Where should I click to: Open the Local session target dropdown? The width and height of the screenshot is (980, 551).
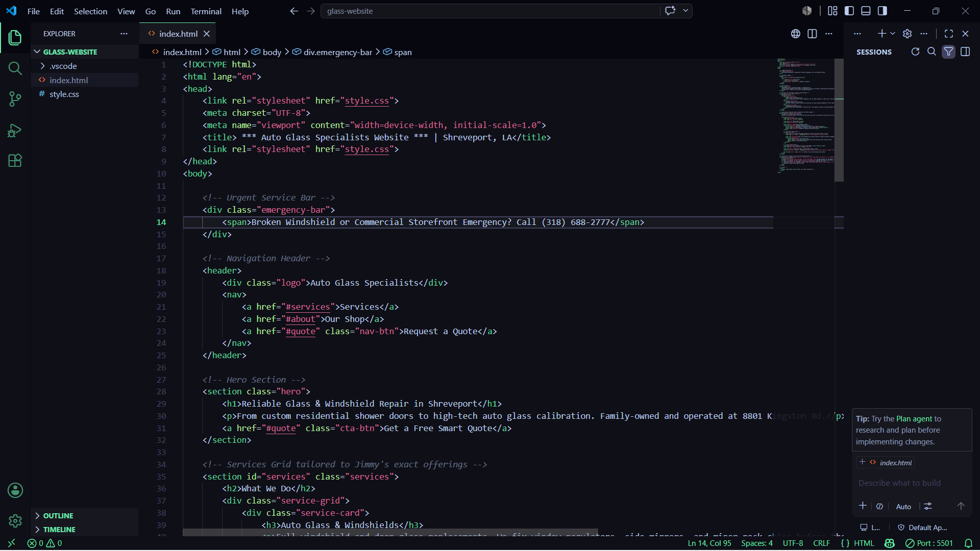870,528
